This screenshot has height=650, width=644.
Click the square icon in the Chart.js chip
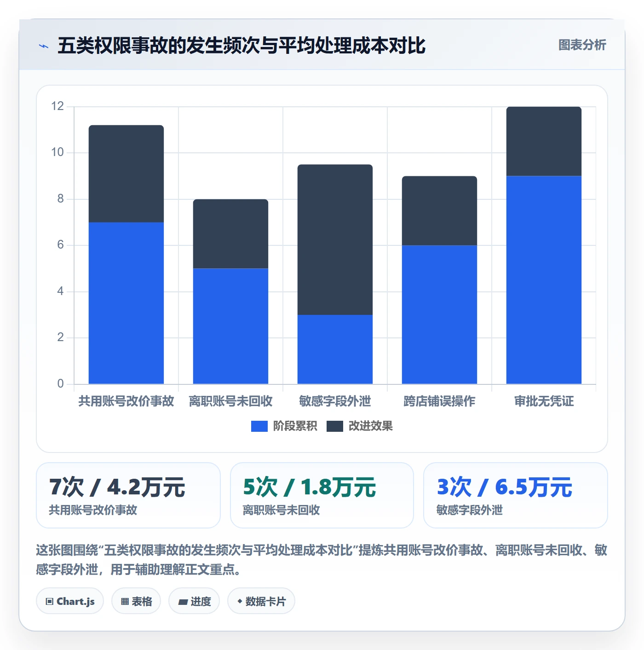click(49, 602)
